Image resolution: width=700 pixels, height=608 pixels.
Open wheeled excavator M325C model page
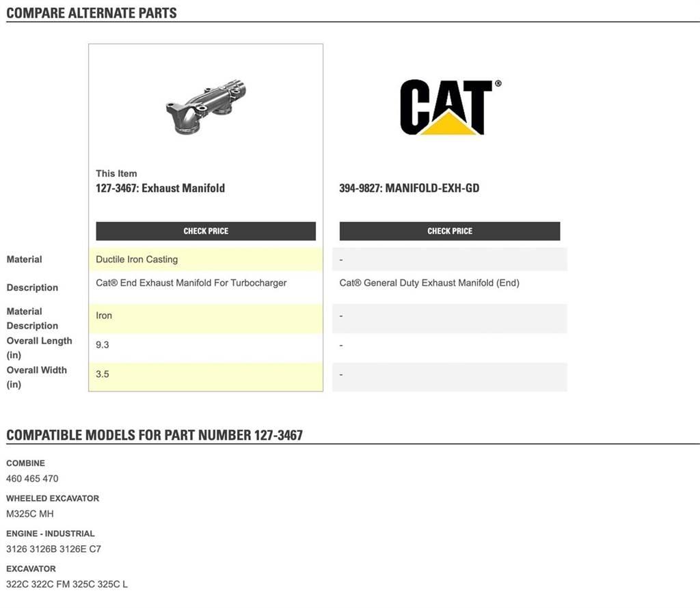coord(20,514)
